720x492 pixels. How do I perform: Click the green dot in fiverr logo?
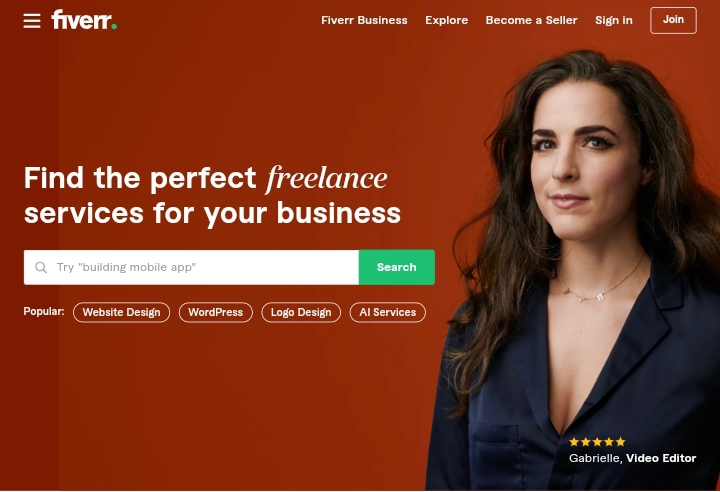click(x=114, y=27)
